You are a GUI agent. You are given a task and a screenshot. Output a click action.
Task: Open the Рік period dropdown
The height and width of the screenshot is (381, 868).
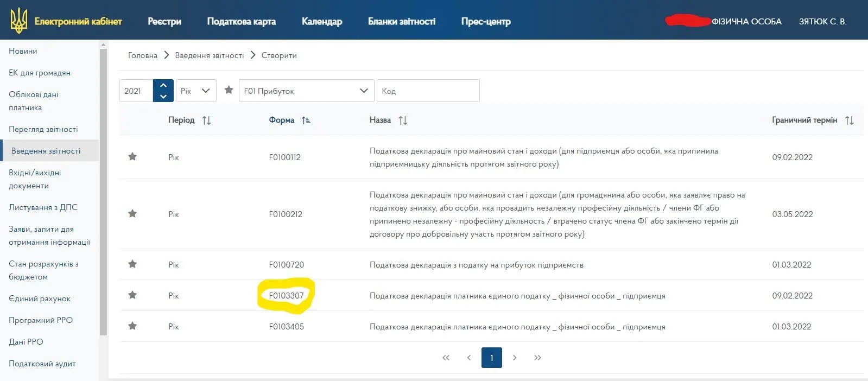coord(196,91)
